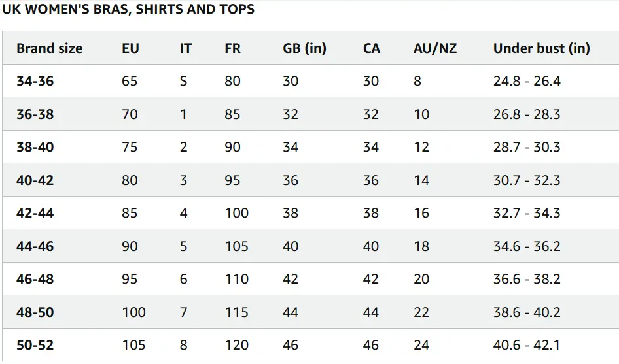619x364 pixels.
Task: Click the UK Women's Bras, Shirts and Tops title
Action: (x=128, y=9)
